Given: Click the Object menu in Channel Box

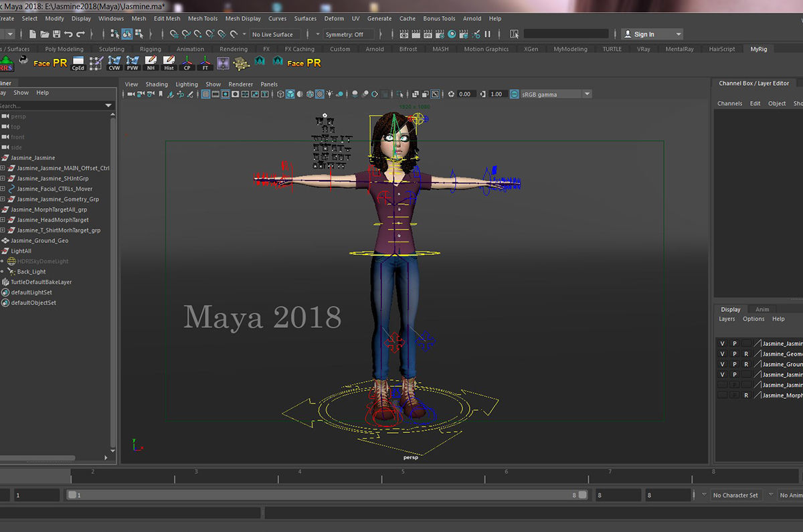Looking at the screenshot, I should point(777,104).
